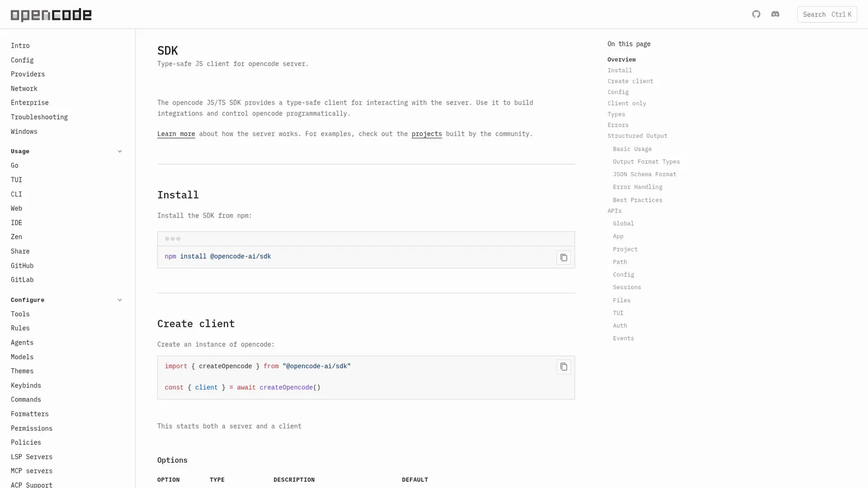
Task: Go to the Config sidebar page
Action: click(22, 60)
